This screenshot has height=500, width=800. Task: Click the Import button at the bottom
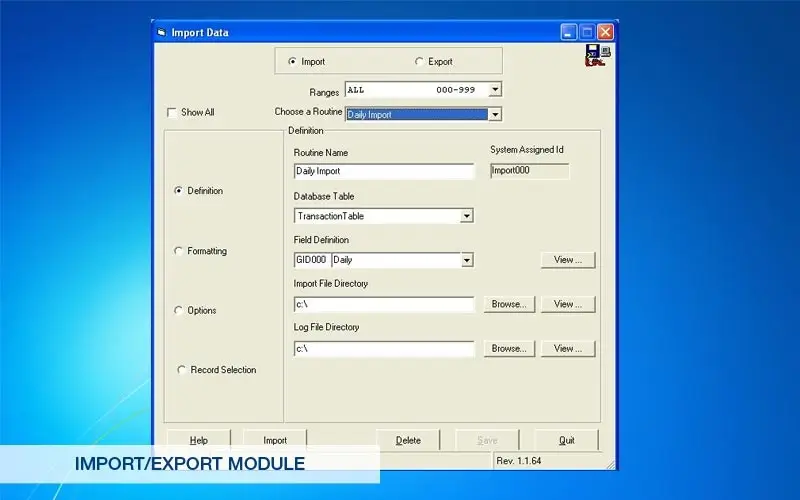[275, 440]
